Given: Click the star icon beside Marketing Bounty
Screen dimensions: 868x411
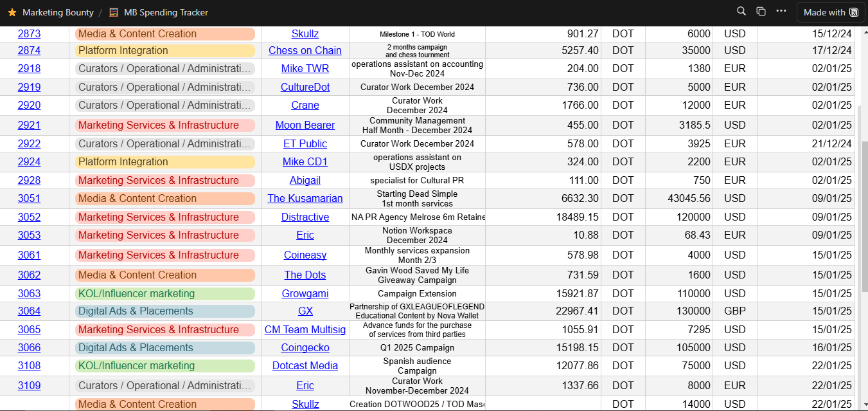Looking at the screenshot, I should coord(12,12).
